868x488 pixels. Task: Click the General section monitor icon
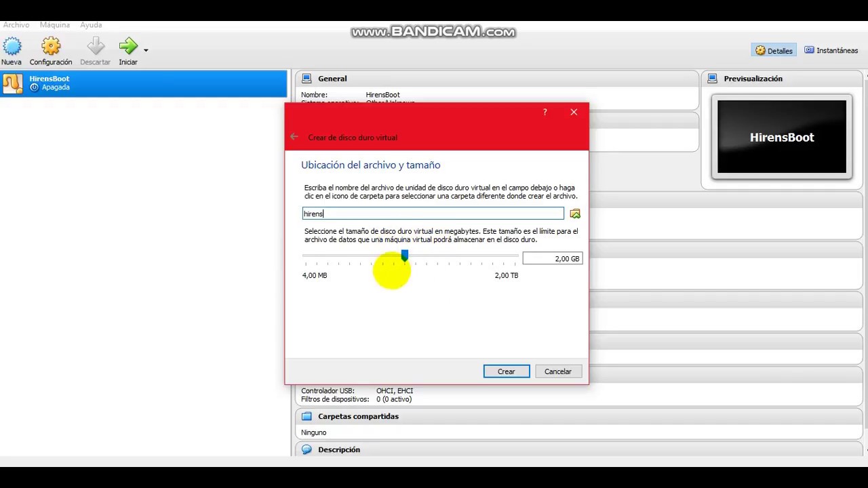pos(307,79)
